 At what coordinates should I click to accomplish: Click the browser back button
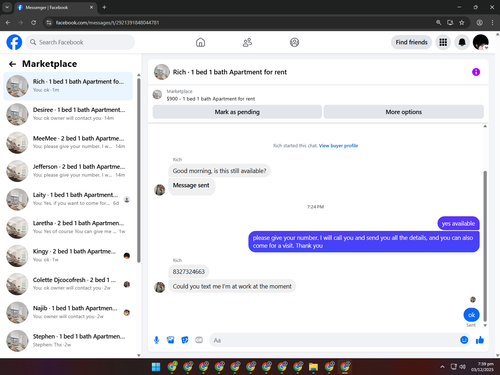click(x=8, y=22)
